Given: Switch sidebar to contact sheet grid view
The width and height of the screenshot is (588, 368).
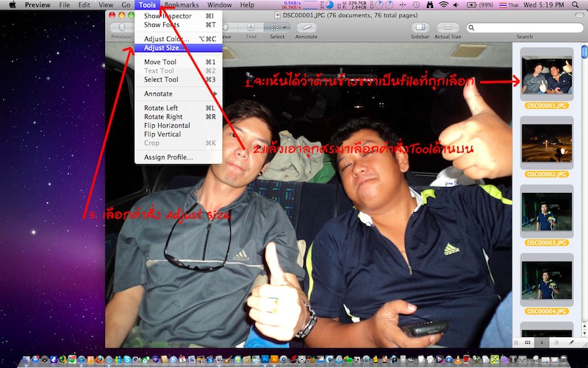Looking at the screenshot, I should pos(527,342).
